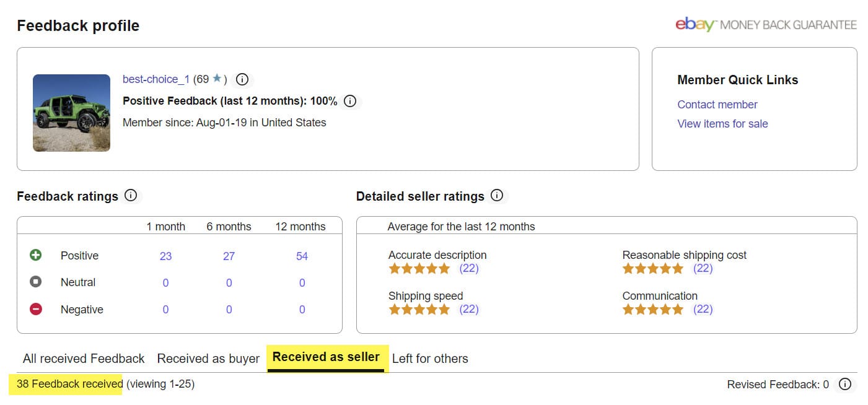This screenshot has width=868, height=405.
Task: Open best-choice_1 member profile link
Action: pyautogui.click(x=156, y=79)
